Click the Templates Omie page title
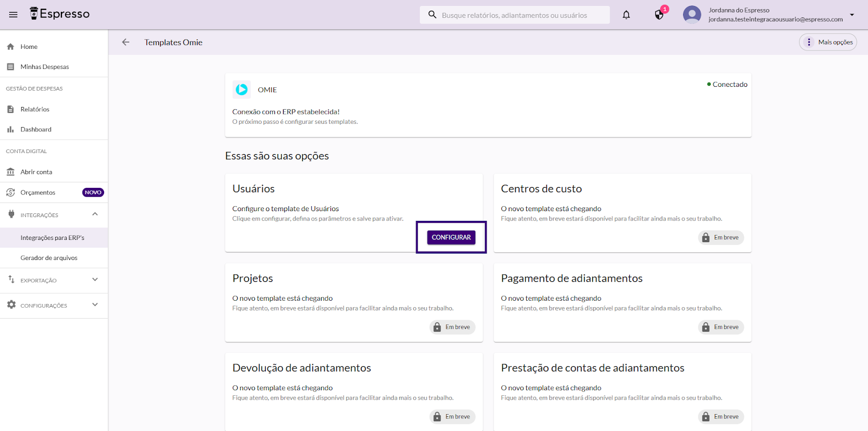868x431 pixels. [x=173, y=42]
